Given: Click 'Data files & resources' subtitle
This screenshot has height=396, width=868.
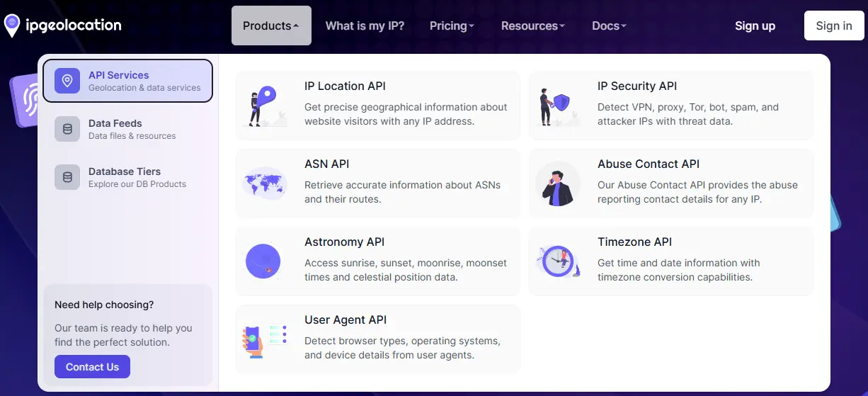Looking at the screenshot, I should 132,136.
